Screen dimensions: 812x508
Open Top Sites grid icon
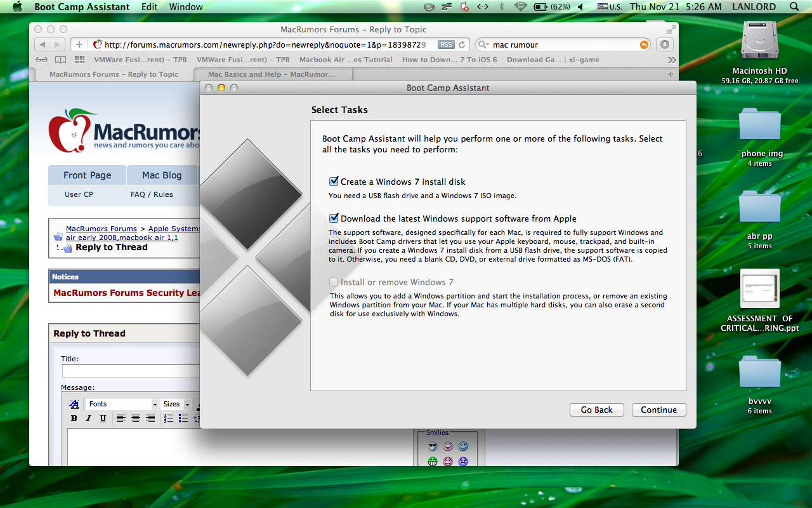79,60
